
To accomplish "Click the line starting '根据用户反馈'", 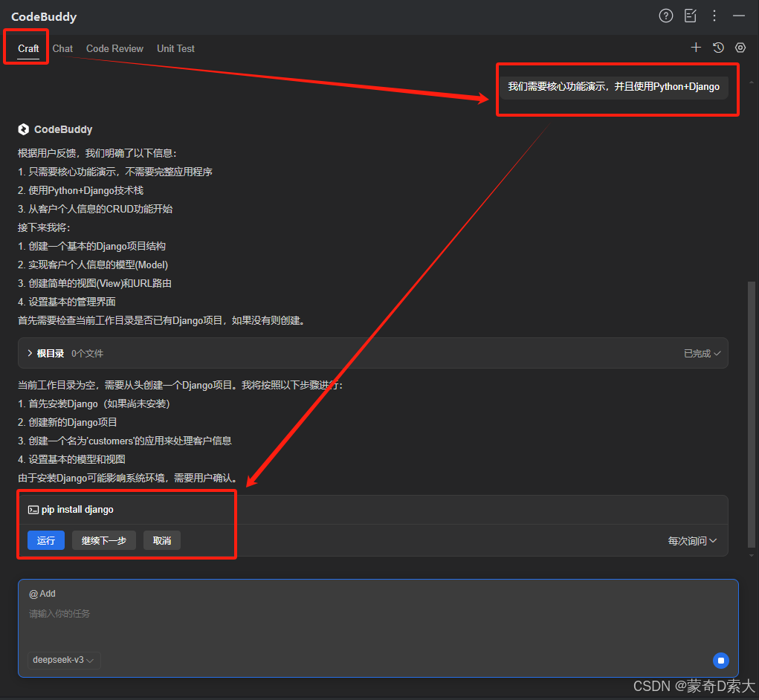I will coord(97,153).
